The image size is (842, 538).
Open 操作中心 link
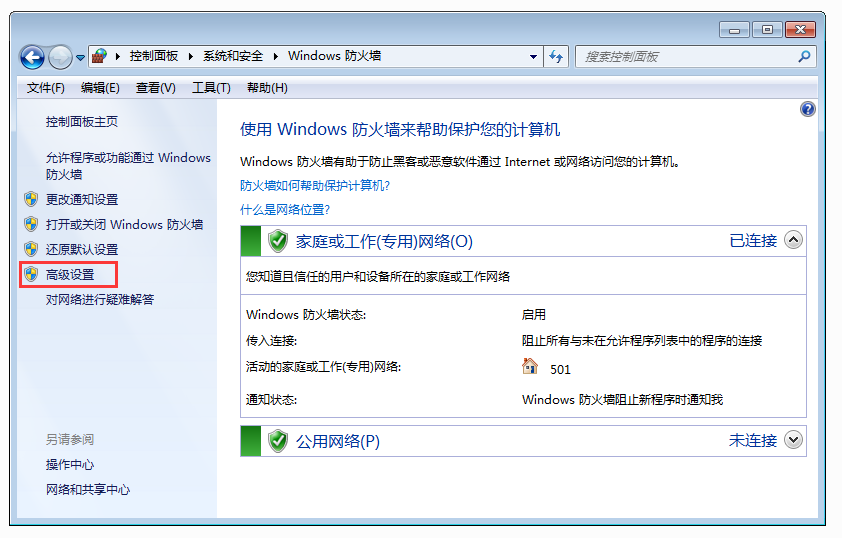coord(70,464)
